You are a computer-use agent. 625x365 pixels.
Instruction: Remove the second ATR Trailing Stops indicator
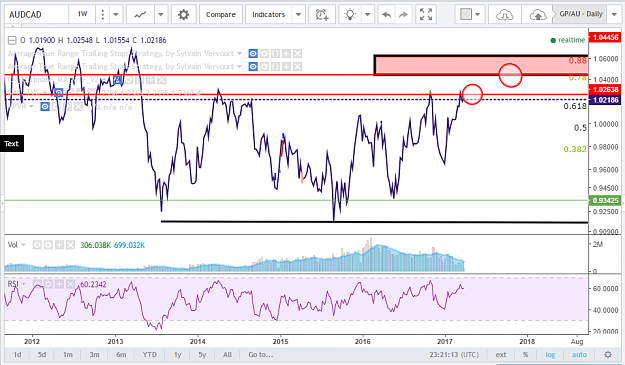[x=297, y=67]
